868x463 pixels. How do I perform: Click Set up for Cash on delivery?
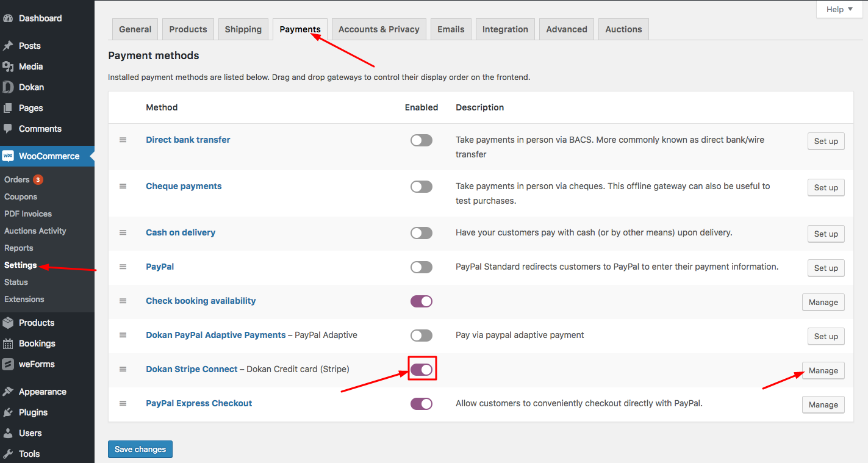[x=826, y=234]
